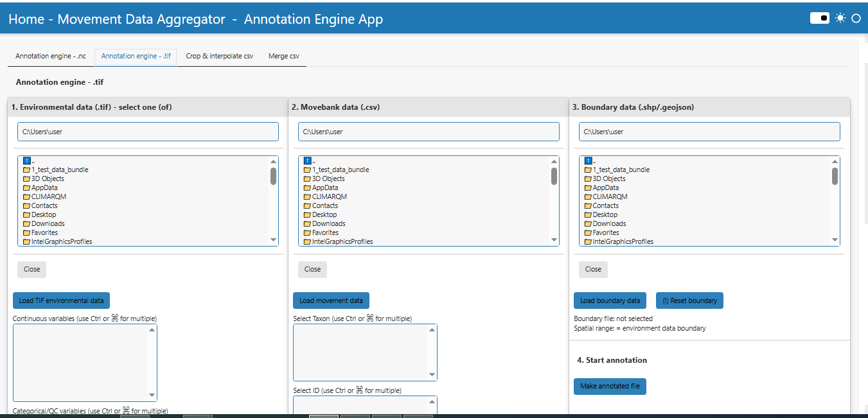This screenshot has height=418, width=868.
Task: Select Contacts text in Movebank file list
Action: 325,205
